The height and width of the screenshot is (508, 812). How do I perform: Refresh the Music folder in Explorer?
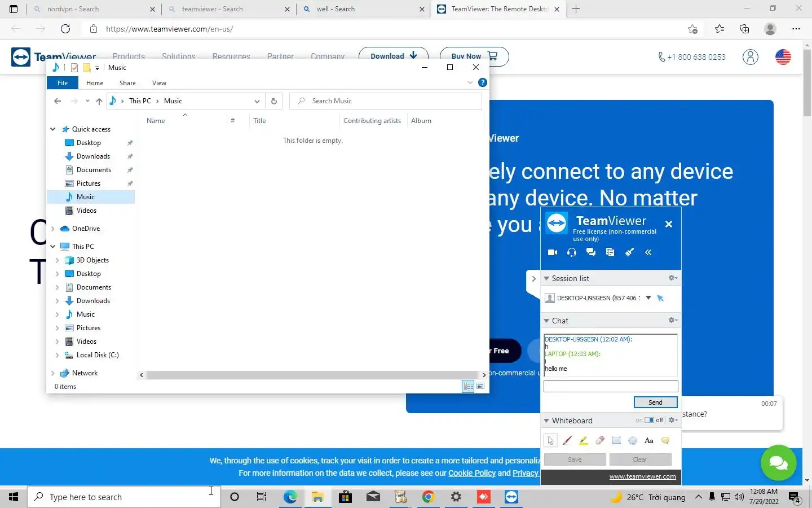pyautogui.click(x=274, y=101)
